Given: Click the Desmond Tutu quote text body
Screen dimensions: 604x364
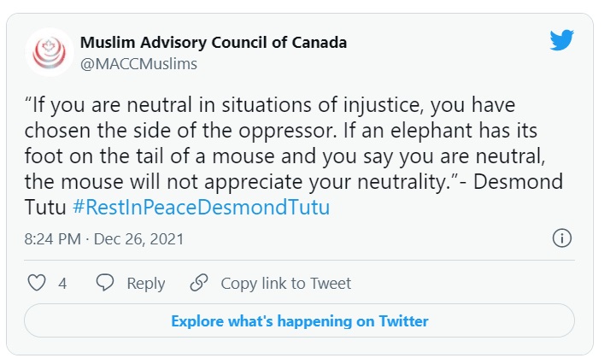Looking at the screenshot, I should pyautogui.click(x=294, y=156).
